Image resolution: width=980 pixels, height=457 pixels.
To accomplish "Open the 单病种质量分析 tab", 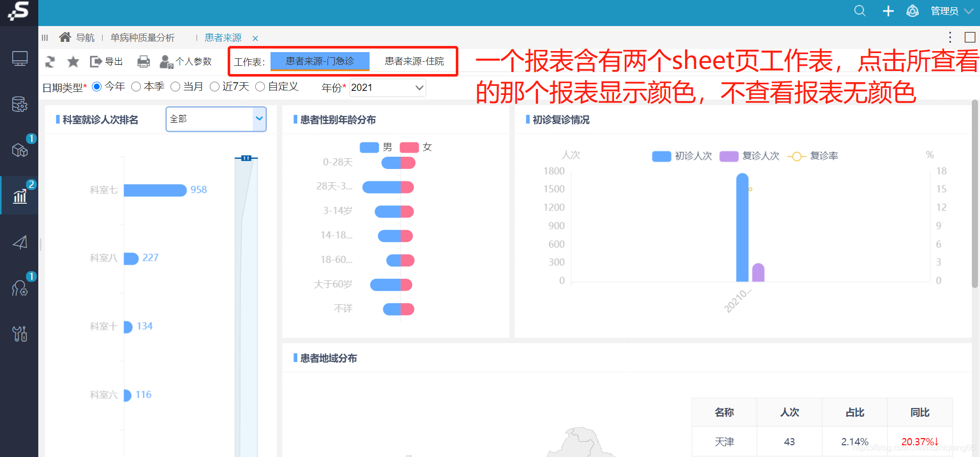I will 142,38.
